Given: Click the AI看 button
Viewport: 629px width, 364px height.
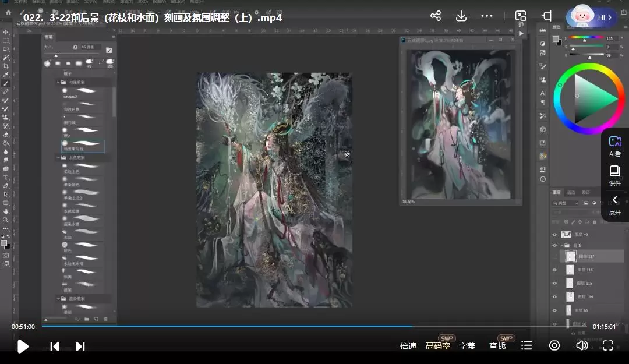Looking at the screenshot, I should click(615, 147).
